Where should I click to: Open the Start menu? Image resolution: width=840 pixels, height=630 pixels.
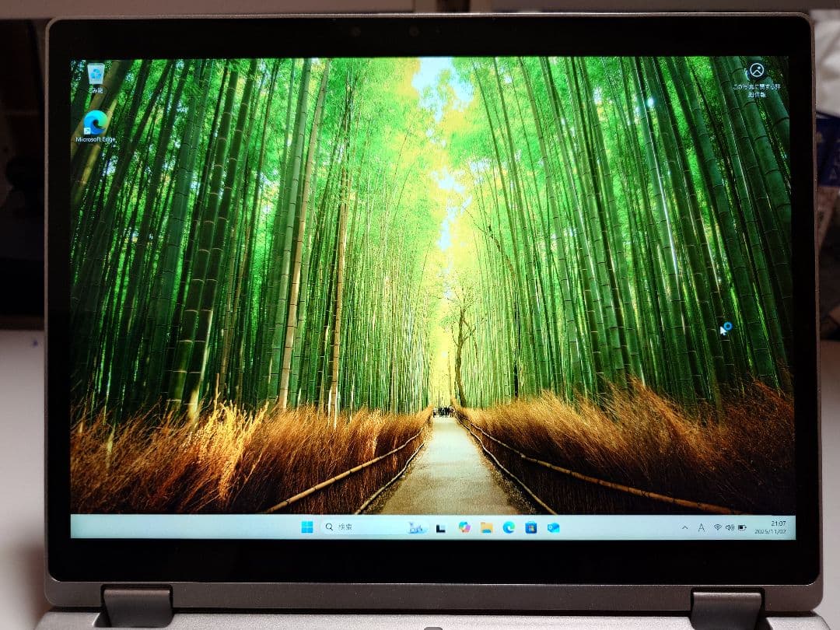click(x=308, y=530)
